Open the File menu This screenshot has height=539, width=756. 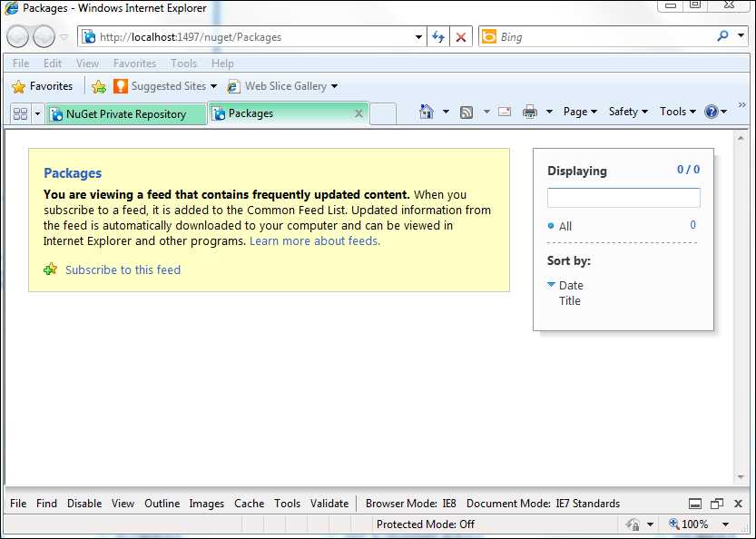tap(21, 64)
